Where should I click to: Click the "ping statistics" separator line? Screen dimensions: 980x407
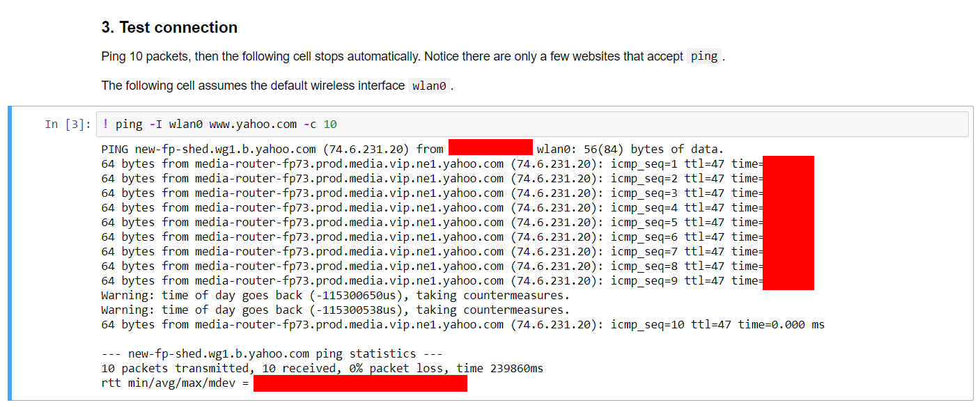click(x=272, y=353)
